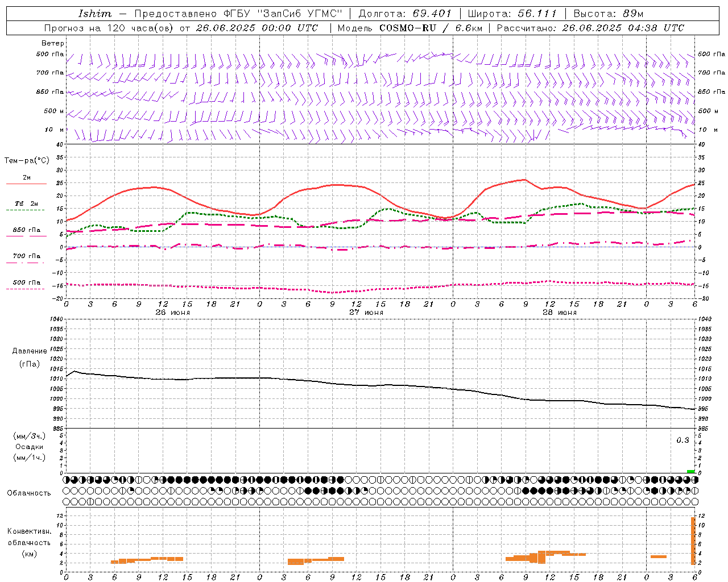Click the '26 июня' date label
The width and height of the screenshot is (728, 582).
(x=172, y=313)
